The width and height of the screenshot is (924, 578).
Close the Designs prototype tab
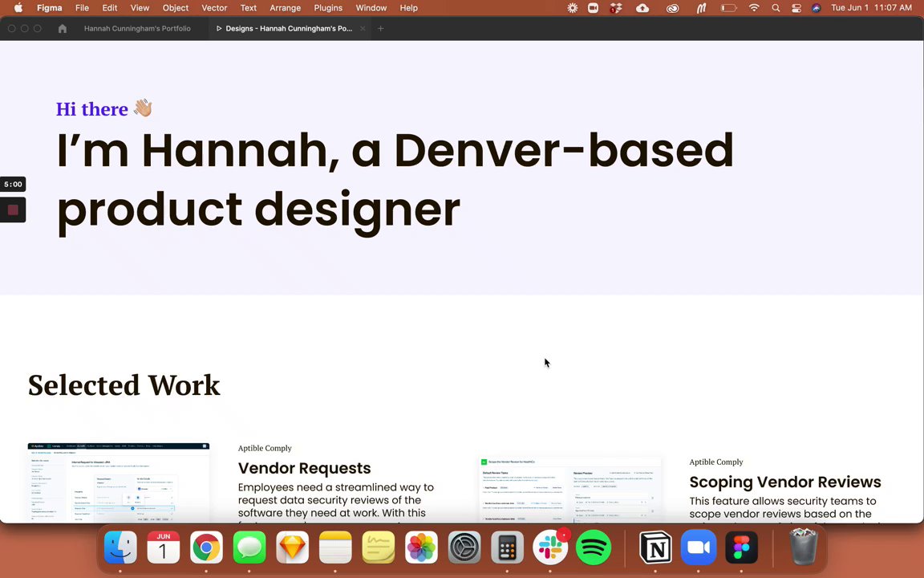(363, 28)
